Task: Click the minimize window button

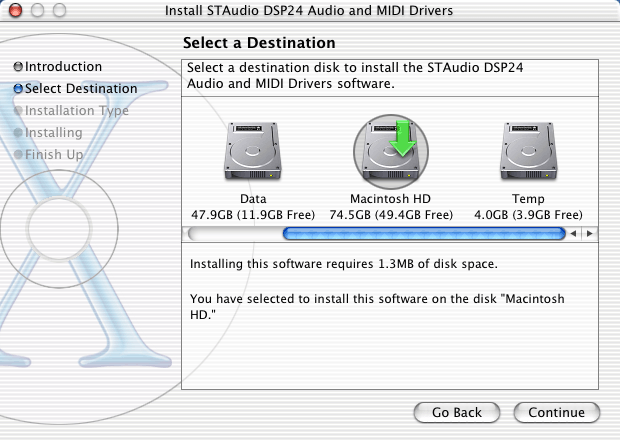Action: pos(38,10)
